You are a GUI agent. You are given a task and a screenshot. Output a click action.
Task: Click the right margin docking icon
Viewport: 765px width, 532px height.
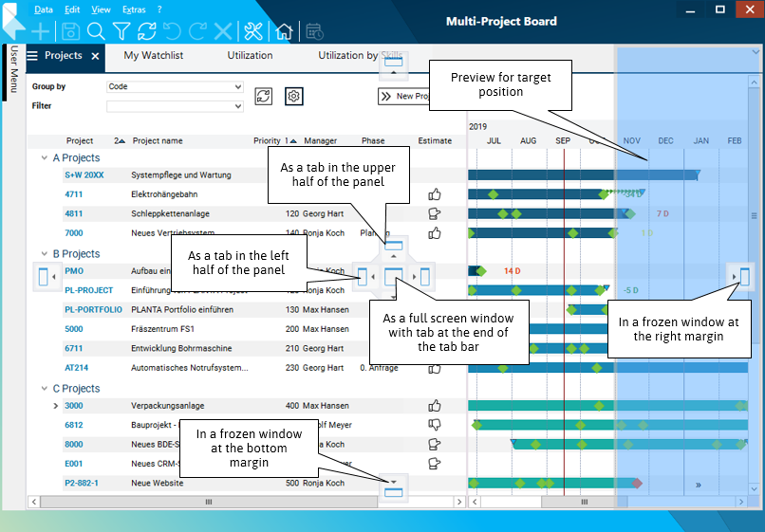(744, 277)
